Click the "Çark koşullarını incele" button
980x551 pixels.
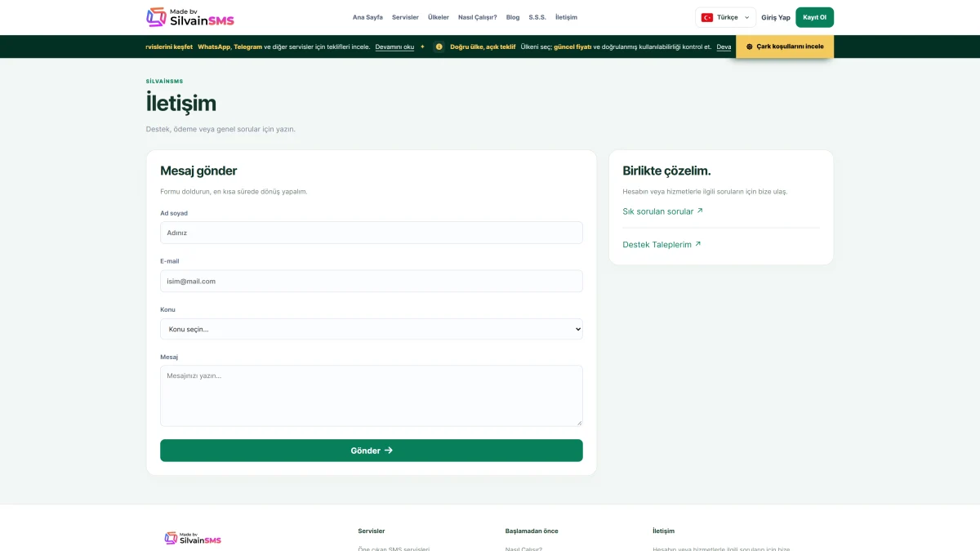point(785,47)
